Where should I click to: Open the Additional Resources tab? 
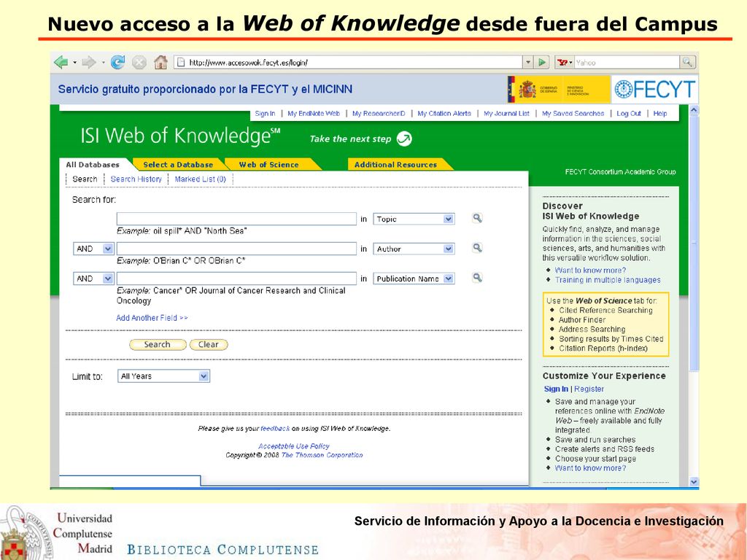click(395, 165)
